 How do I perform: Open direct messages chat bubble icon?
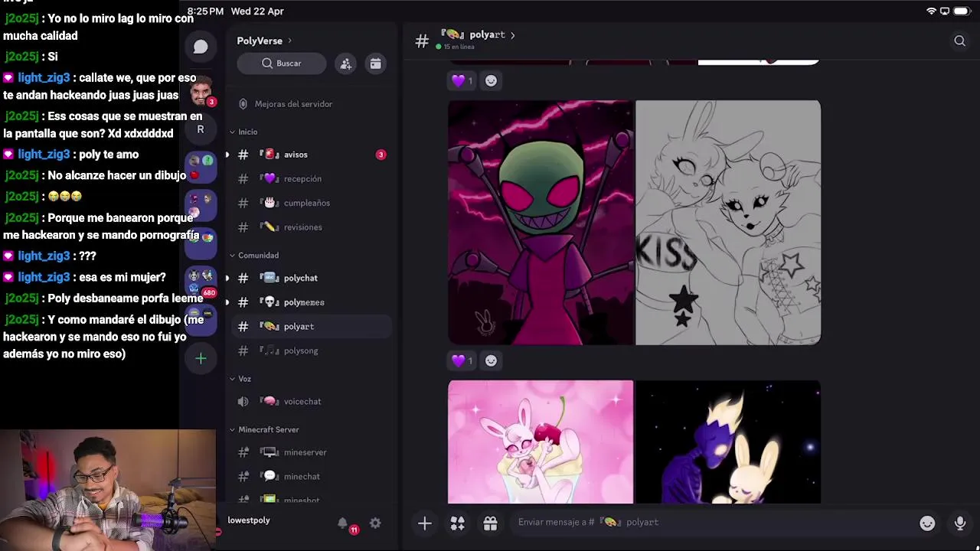click(201, 47)
